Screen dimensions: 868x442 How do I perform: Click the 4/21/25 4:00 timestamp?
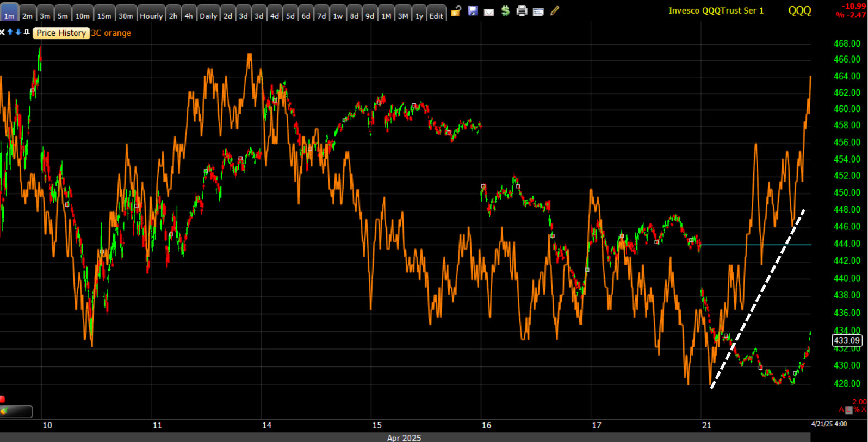[829, 424]
